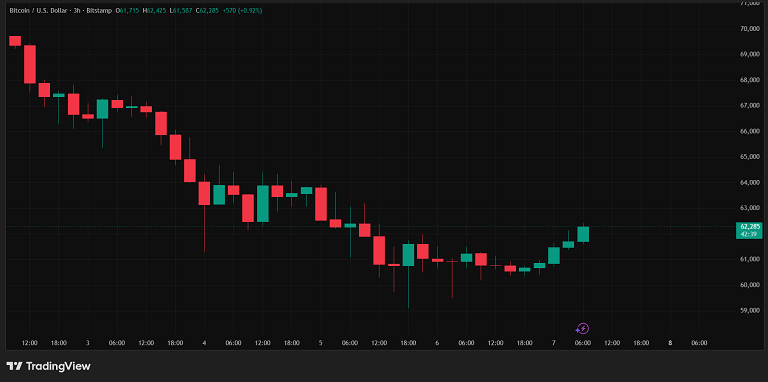Viewport: 768px width, 382px height.
Task: Click the current price label 62,285 on the axis
Action: tap(749, 227)
